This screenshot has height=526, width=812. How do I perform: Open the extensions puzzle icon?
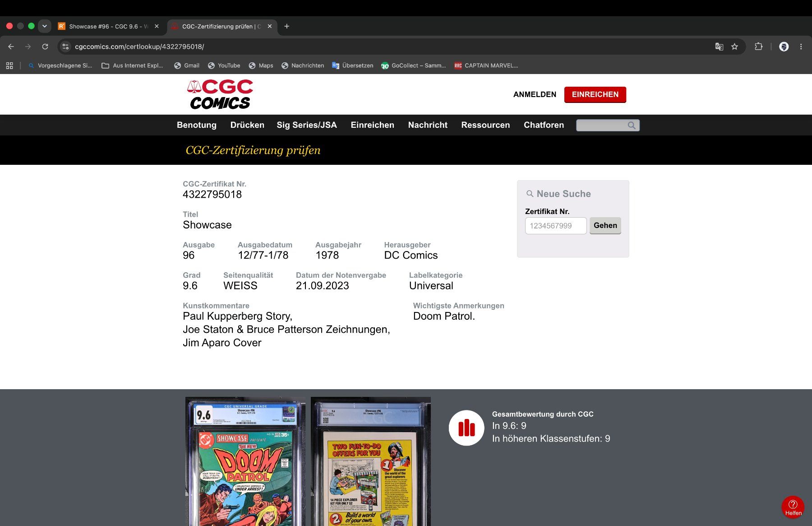(x=758, y=47)
